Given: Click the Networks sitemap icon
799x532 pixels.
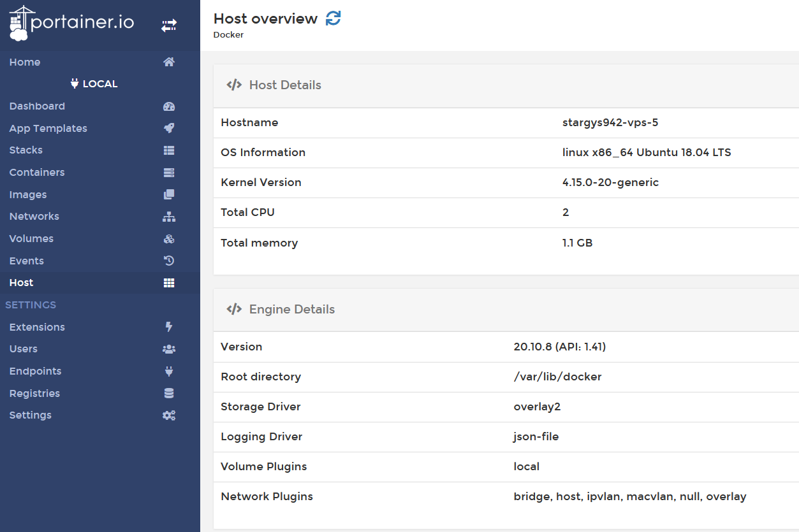Looking at the screenshot, I should click(169, 217).
